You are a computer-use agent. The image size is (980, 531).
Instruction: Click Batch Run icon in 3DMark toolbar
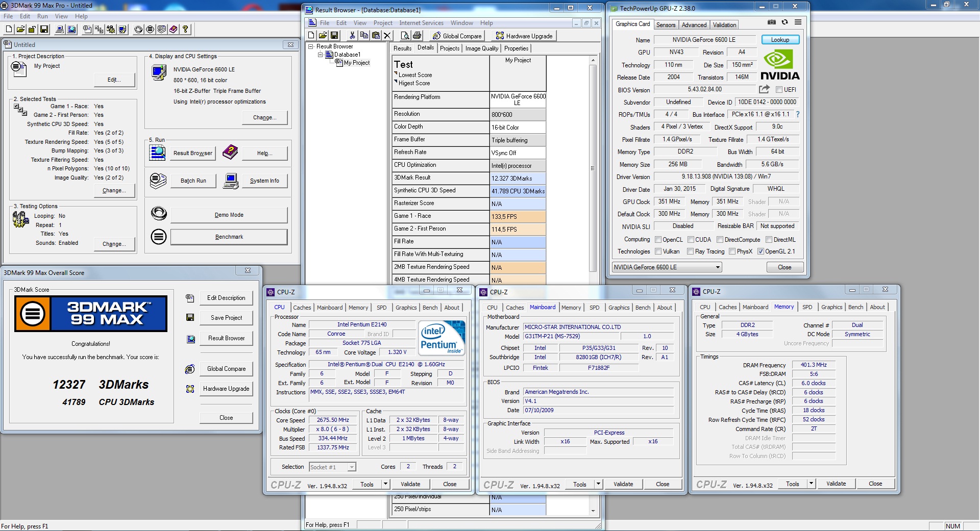162,29
